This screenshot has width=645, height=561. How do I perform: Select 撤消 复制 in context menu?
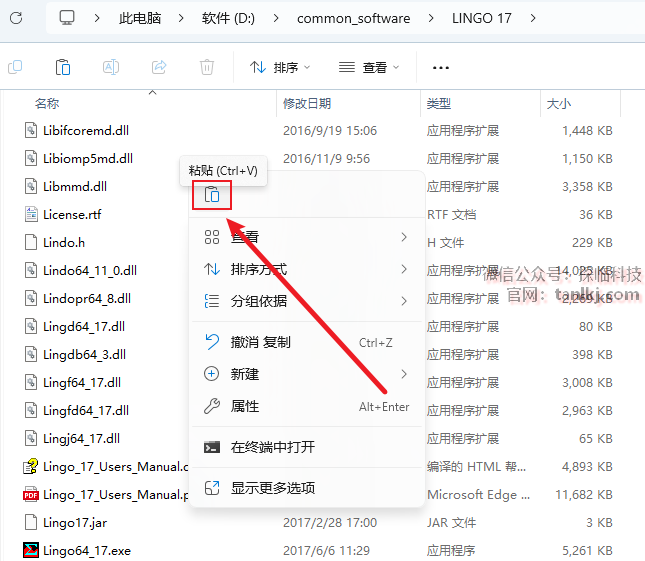pyautogui.click(x=306, y=342)
